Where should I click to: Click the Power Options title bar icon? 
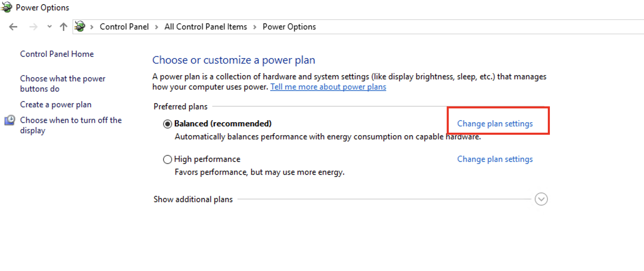(x=6, y=7)
